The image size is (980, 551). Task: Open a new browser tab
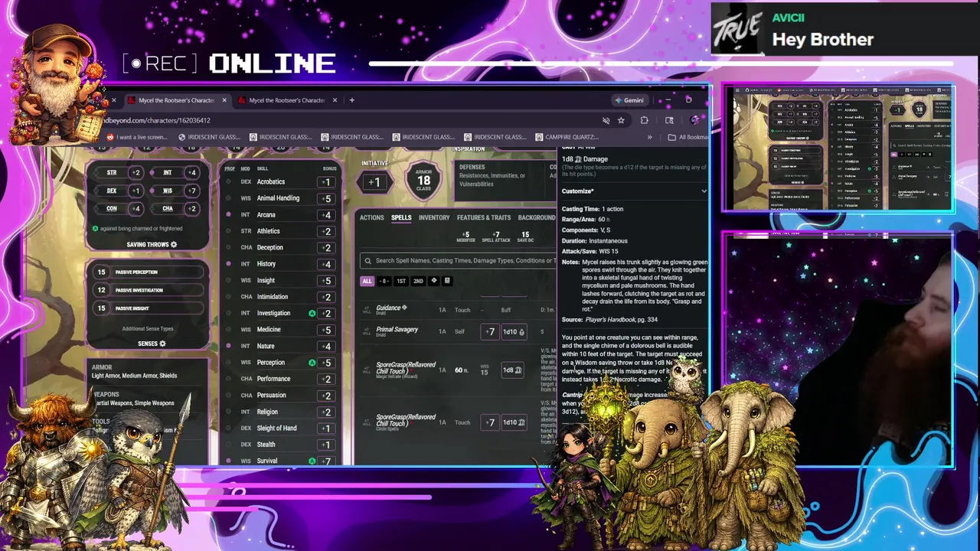(351, 100)
